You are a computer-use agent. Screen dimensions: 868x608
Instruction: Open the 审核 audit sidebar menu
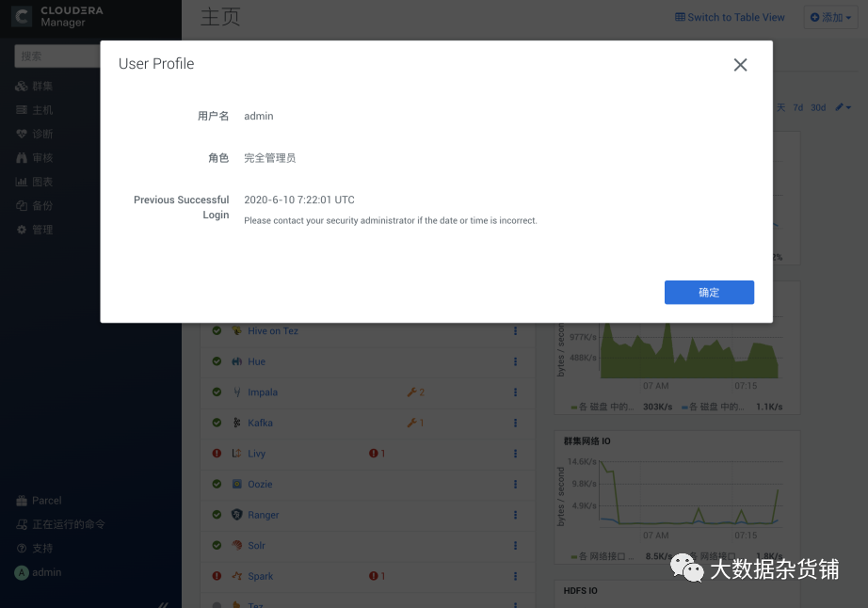(34, 158)
